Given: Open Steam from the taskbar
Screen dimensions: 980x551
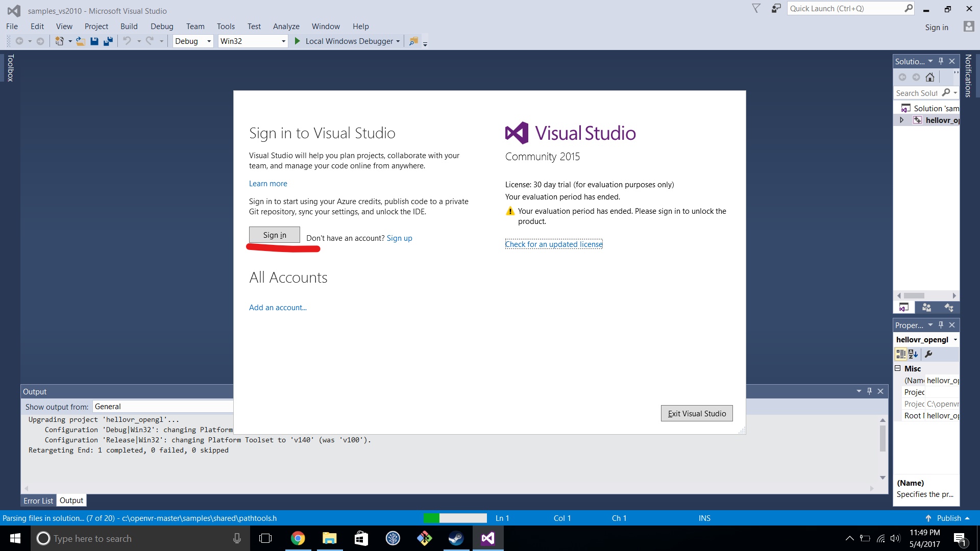Looking at the screenshot, I should coord(456,538).
